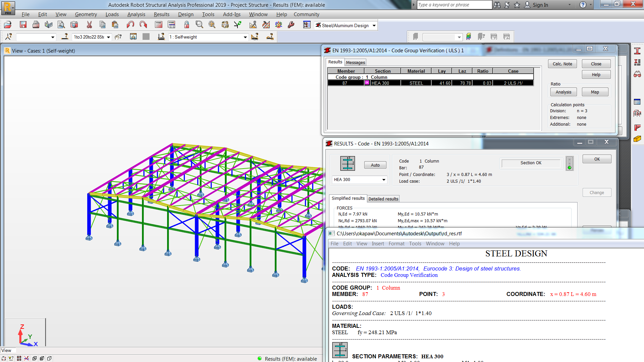Screen dimensions: 644x362
Task: Click the Screen capture camera icon
Action: tap(74, 25)
